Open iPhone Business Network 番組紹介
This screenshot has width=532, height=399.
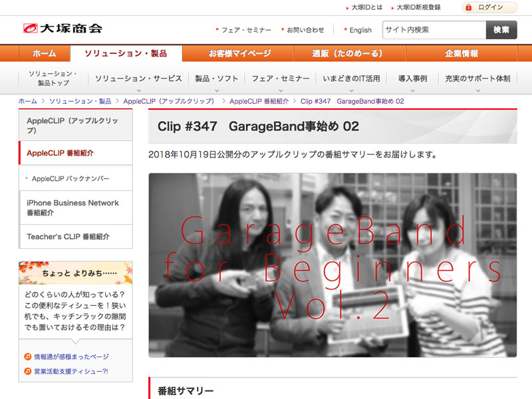point(76,207)
